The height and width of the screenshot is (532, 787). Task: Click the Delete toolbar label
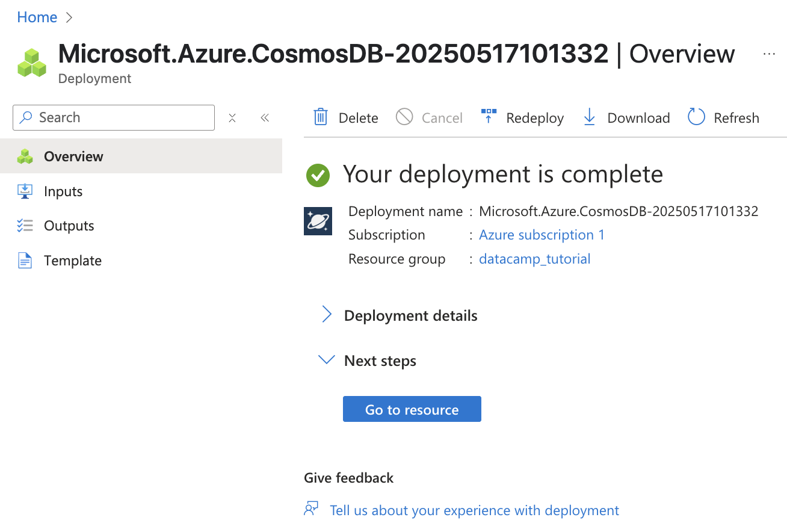click(359, 118)
